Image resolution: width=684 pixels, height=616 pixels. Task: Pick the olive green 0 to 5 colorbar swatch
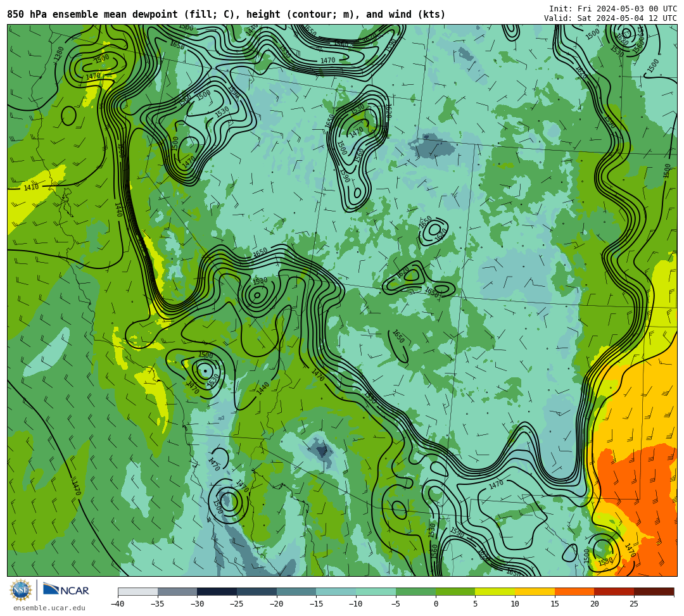455,591
